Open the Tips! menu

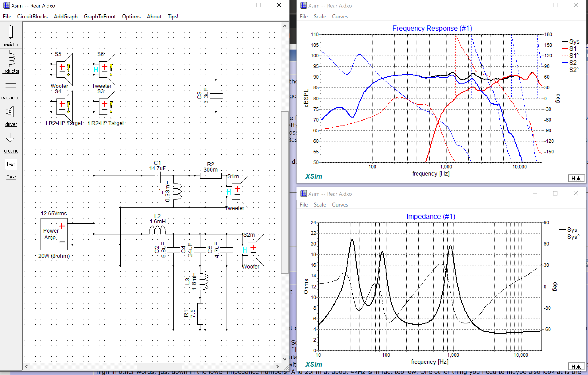pyautogui.click(x=173, y=16)
